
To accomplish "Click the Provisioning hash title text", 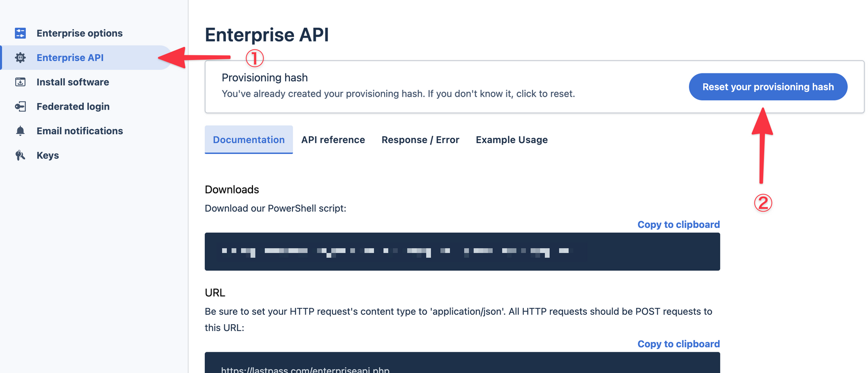I will coord(265,77).
